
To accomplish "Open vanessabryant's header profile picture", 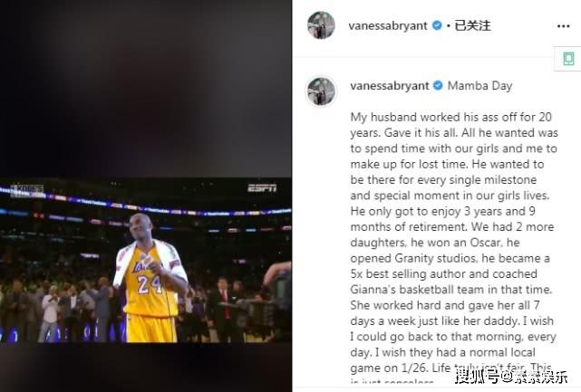I will (321, 25).
